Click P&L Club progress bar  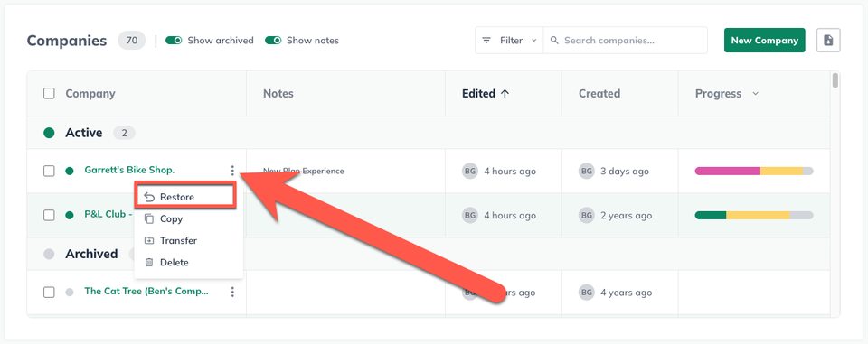[754, 215]
